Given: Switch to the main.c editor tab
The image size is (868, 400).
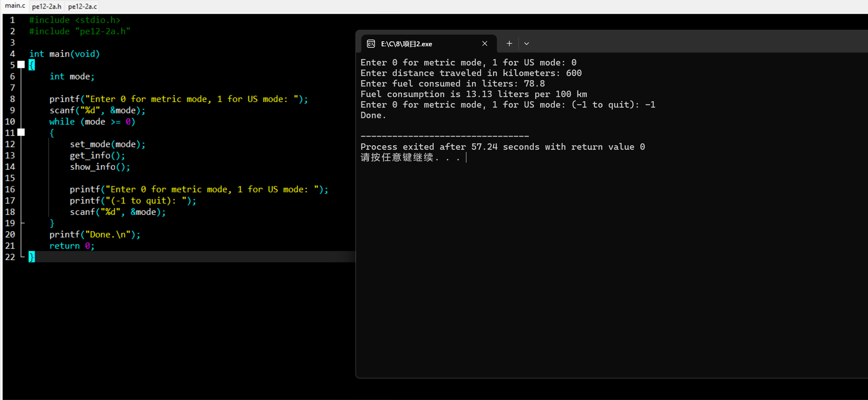Looking at the screenshot, I should [15, 6].
